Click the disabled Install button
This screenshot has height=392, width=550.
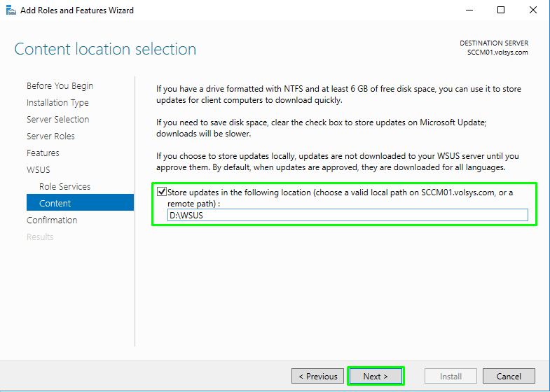pyautogui.click(x=451, y=376)
